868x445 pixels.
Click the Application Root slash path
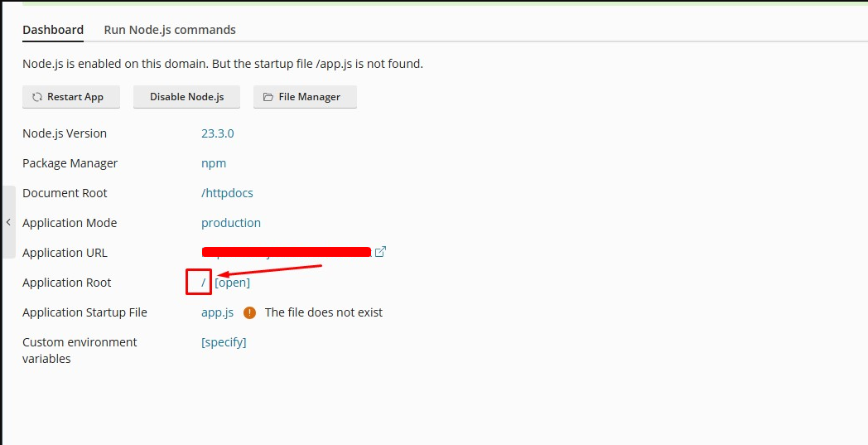(203, 283)
